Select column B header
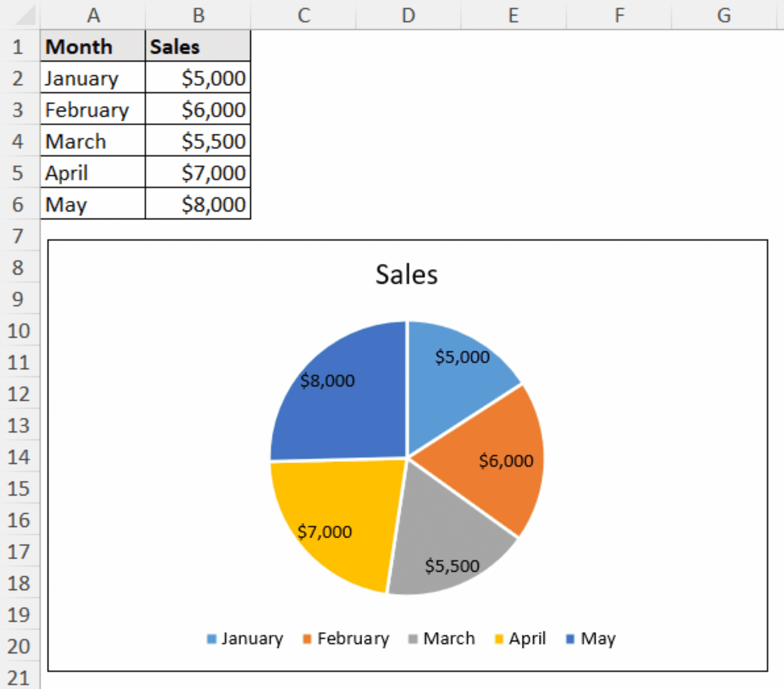 click(x=198, y=15)
